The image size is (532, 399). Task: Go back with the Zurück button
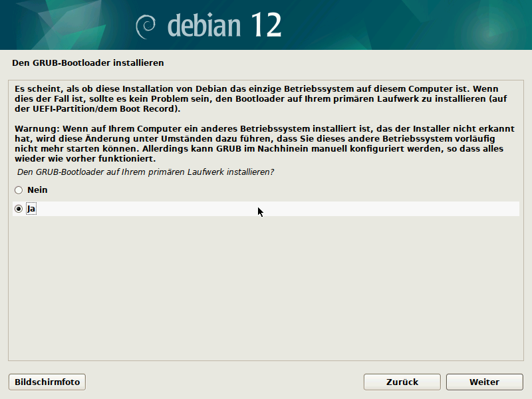402,382
